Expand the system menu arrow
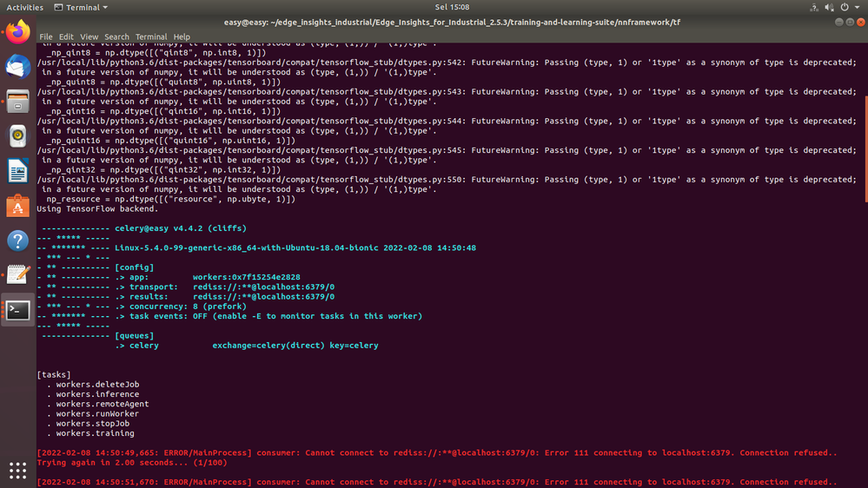 tap(856, 7)
